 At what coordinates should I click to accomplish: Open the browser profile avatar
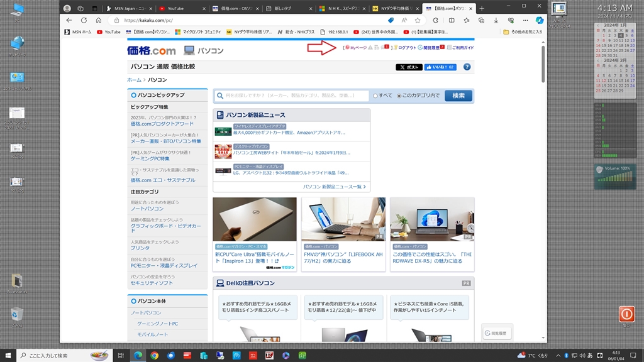click(x=67, y=8)
